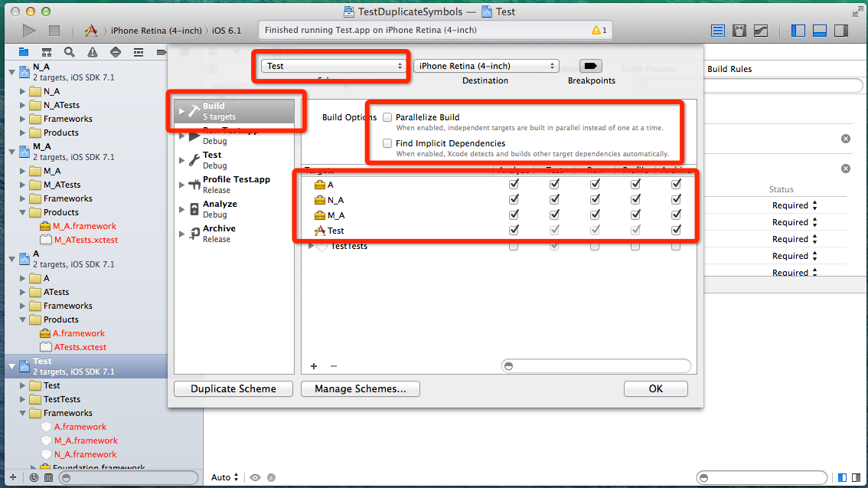Click the Manage Schemes button

[x=361, y=389]
